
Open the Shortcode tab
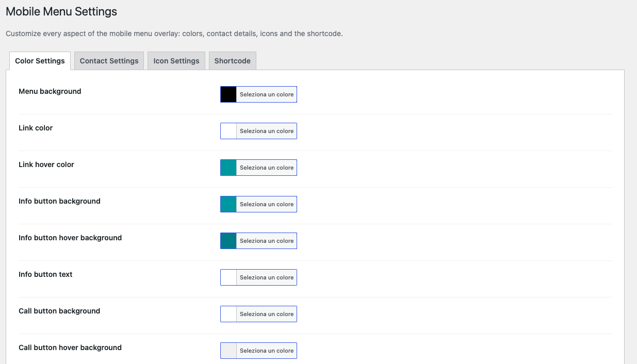click(233, 61)
